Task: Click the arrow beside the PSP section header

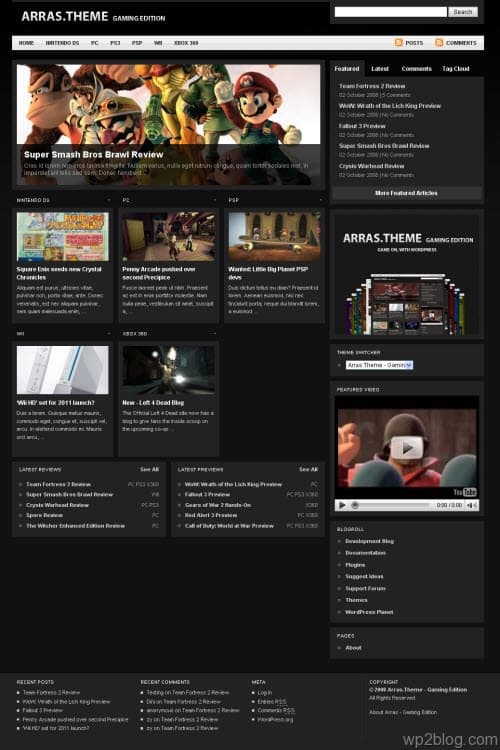Action: (321, 200)
